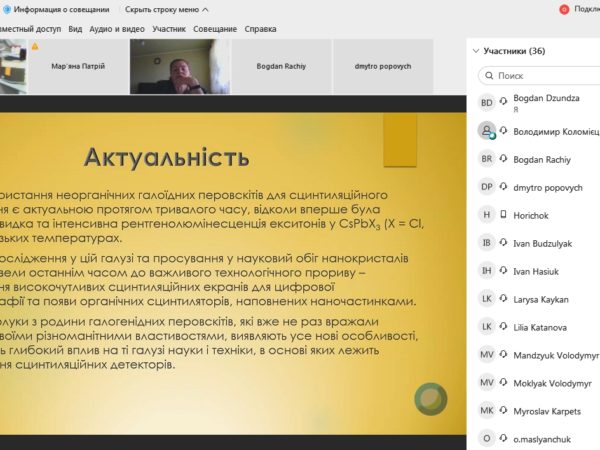Image resolution: width=600 pixels, height=450 pixels.
Task: Click the search magnifier icon in participants
Action: 488,75
